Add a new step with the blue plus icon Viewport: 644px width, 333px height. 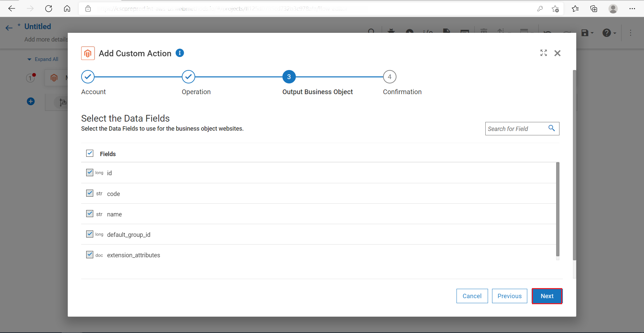coord(31,101)
